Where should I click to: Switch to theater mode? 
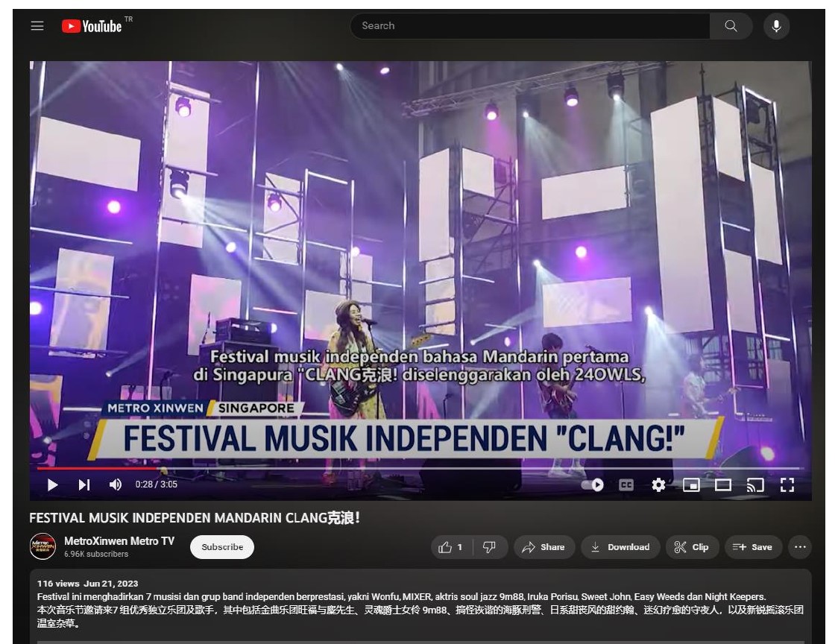(x=723, y=484)
